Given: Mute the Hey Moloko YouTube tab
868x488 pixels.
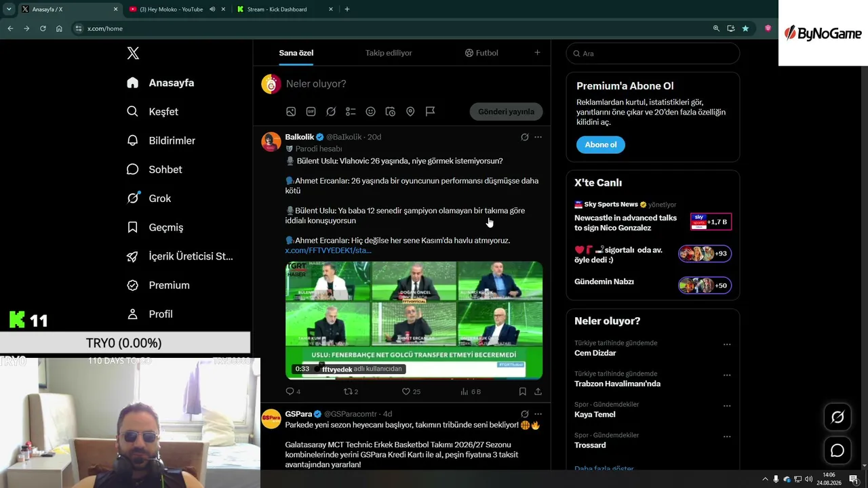Looking at the screenshot, I should (x=212, y=9).
